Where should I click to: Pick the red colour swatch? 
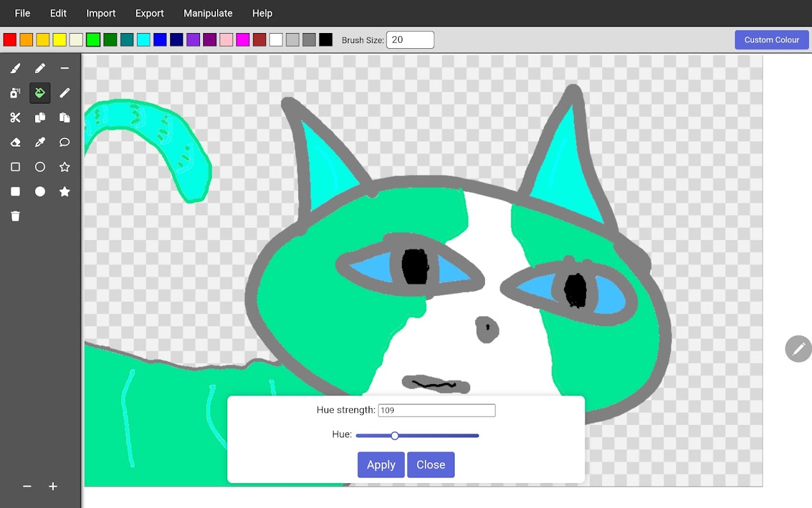[10, 40]
